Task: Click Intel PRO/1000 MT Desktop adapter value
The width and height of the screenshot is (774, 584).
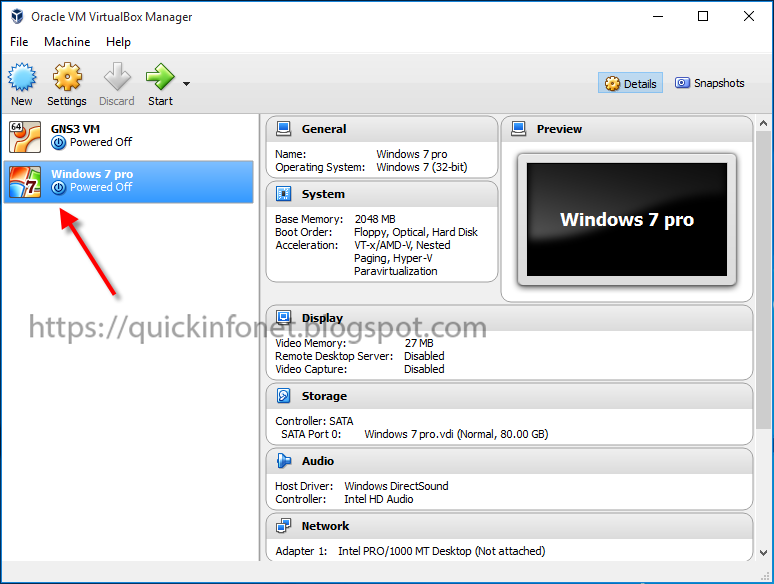Action: coord(442,551)
